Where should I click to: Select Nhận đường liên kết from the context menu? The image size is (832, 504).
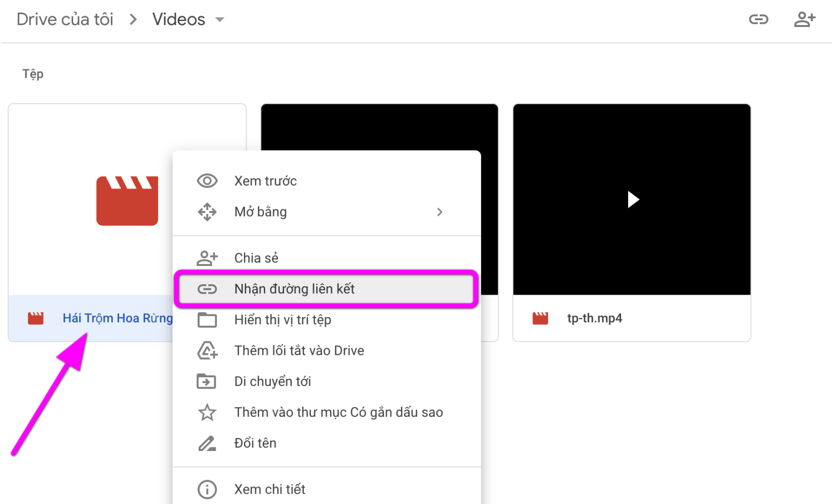(294, 289)
